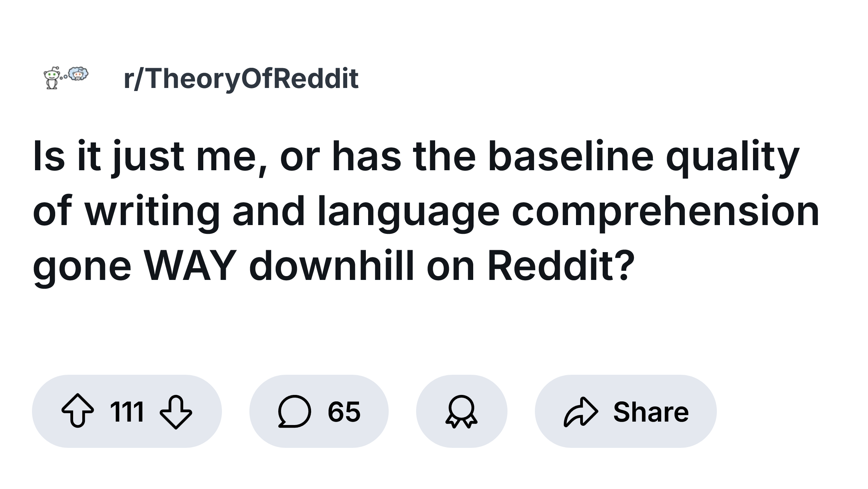Toggle downvote using the down arrow
Image resolution: width=868 pixels, height=489 pixels.
point(176,412)
